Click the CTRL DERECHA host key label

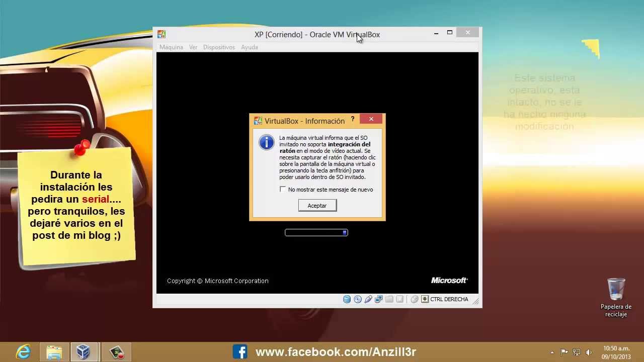pos(449,299)
